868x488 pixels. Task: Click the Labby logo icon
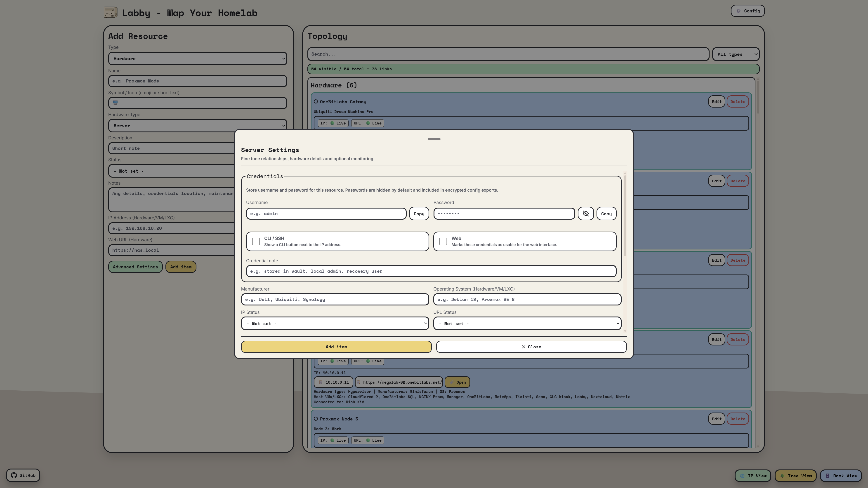click(111, 12)
